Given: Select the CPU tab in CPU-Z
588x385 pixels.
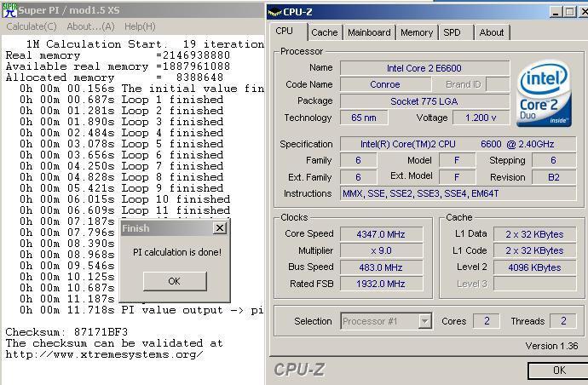Looking at the screenshot, I should click(285, 32).
